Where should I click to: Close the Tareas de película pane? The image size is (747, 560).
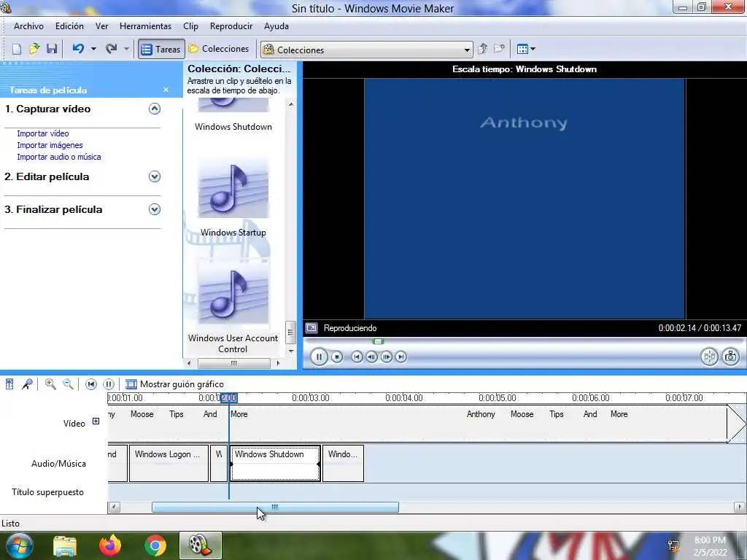click(x=166, y=90)
